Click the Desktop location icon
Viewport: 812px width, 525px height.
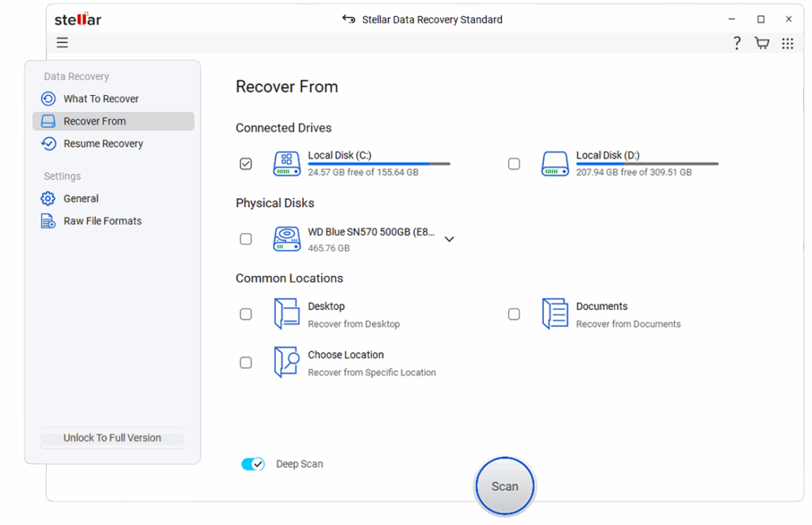(x=287, y=314)
